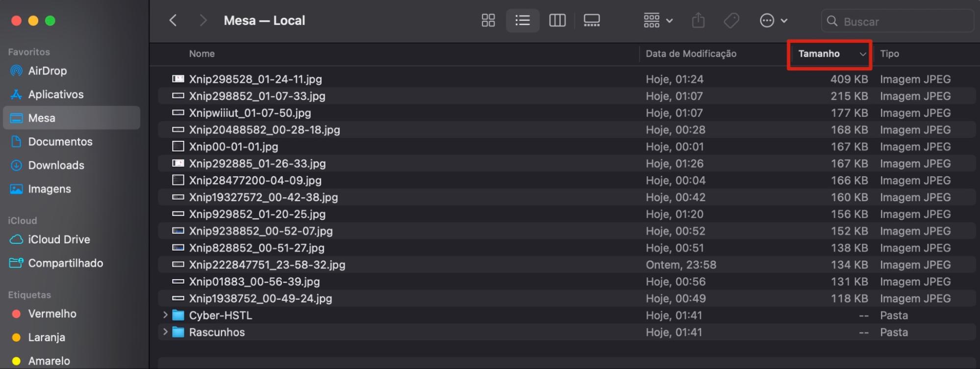Switch to gallery view
This screenshot has height=369, width=980.
(x=592, y=21)
